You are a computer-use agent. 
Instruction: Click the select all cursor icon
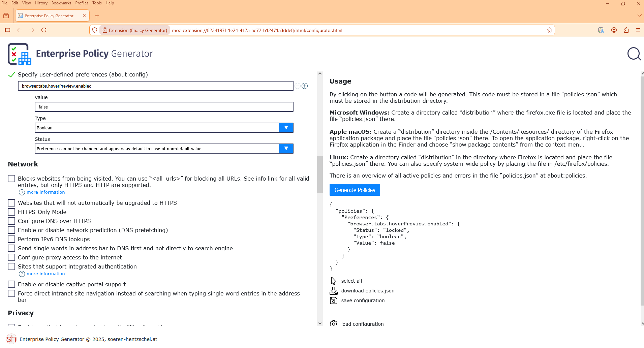tap(333, 281)
